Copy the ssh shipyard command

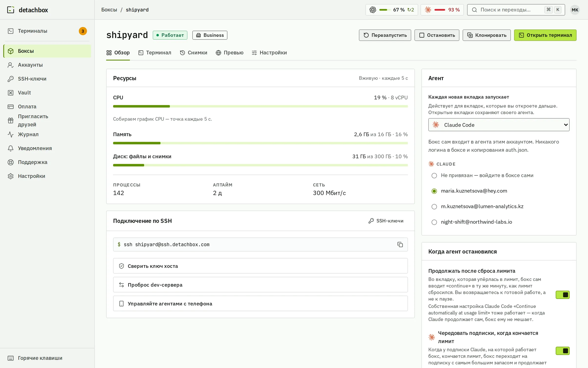[x=400, y=245]
